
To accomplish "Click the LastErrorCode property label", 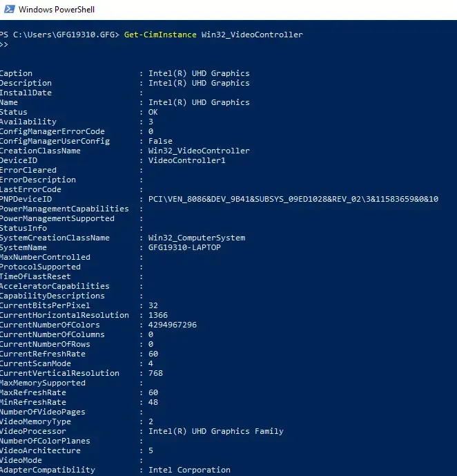I will pos(30,189).
